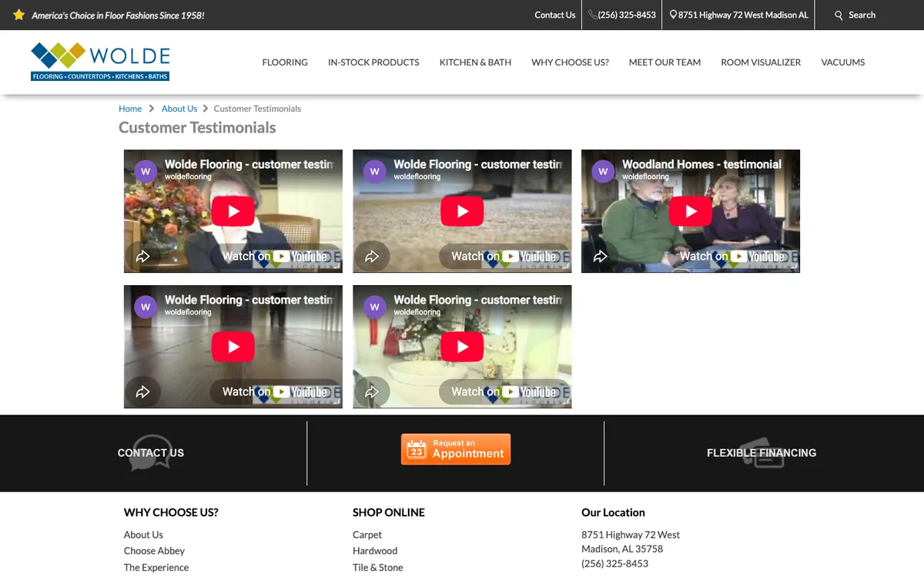
Task: Open the Woodland Homes - testimonial video title
Action: coord(701,164)
